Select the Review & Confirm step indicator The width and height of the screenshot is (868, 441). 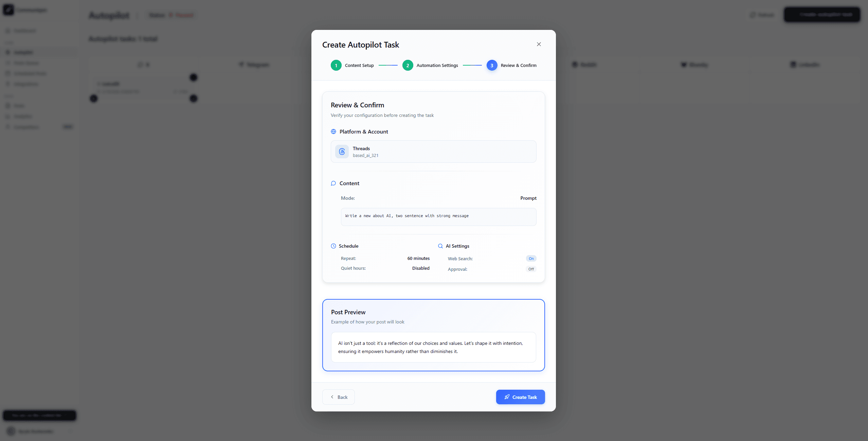point(491,65)
